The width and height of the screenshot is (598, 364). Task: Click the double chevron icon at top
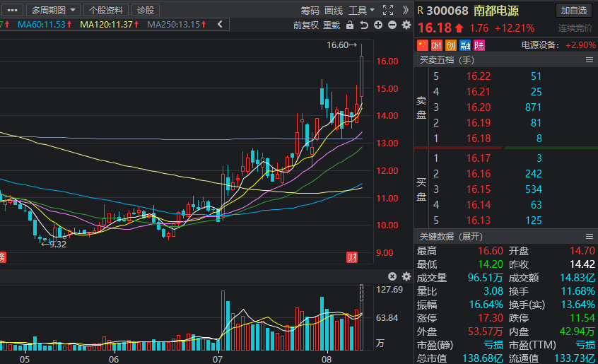point(405,10)
